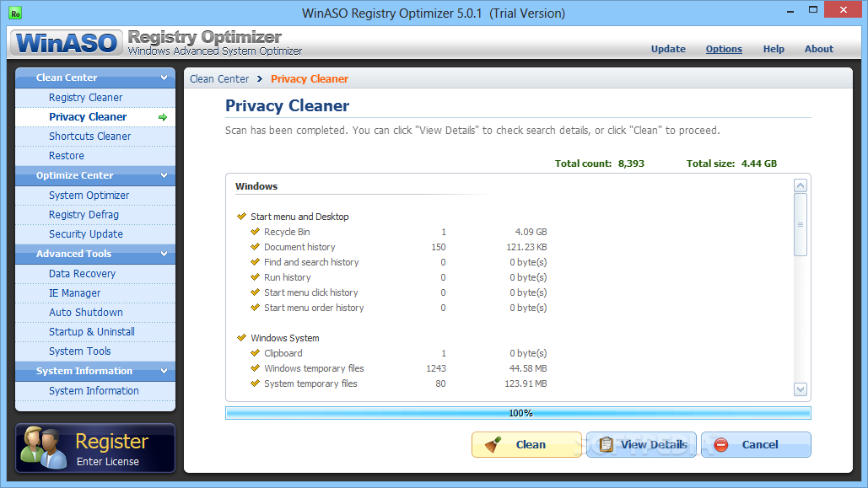Screen dimensions: 868x488
Task: Uncheck Start menu click history
Action: pyautogui.click(x=255, y=292)
